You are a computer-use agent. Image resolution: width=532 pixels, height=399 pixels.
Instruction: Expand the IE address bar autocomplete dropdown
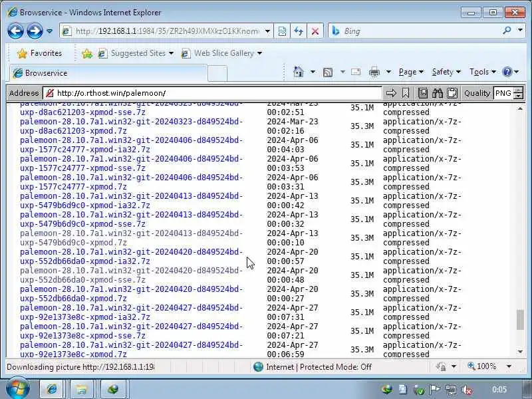[268, 31]
